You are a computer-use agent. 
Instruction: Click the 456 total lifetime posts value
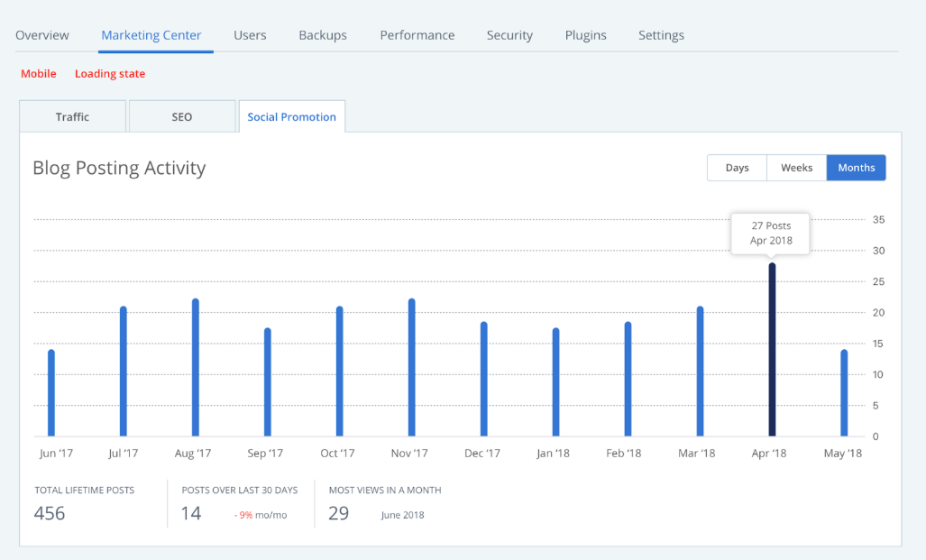(x=50, y=513)
